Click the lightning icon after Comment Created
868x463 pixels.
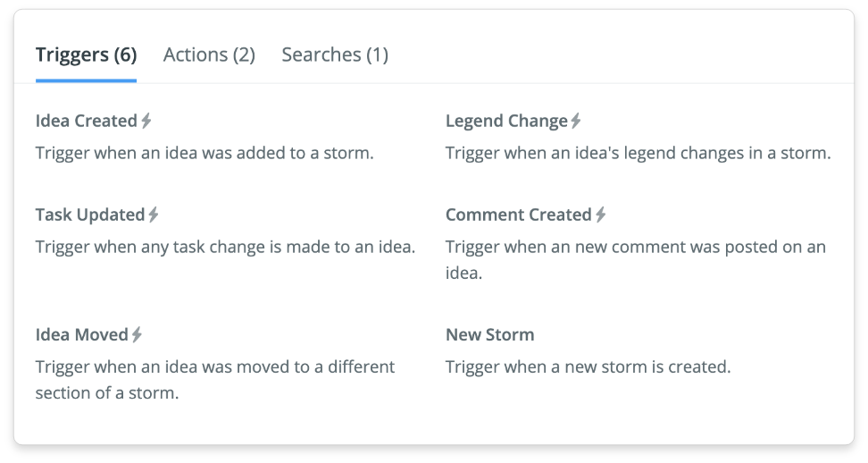pos(601,215)
